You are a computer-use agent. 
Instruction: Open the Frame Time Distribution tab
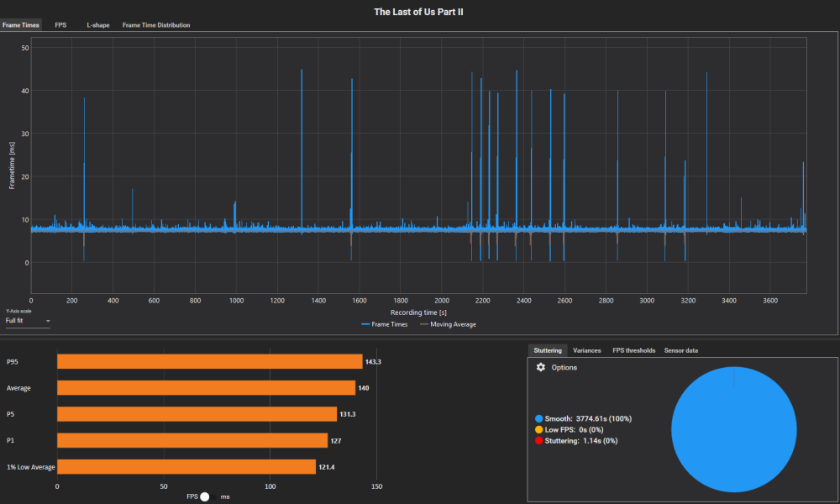(x=156, y=25)
